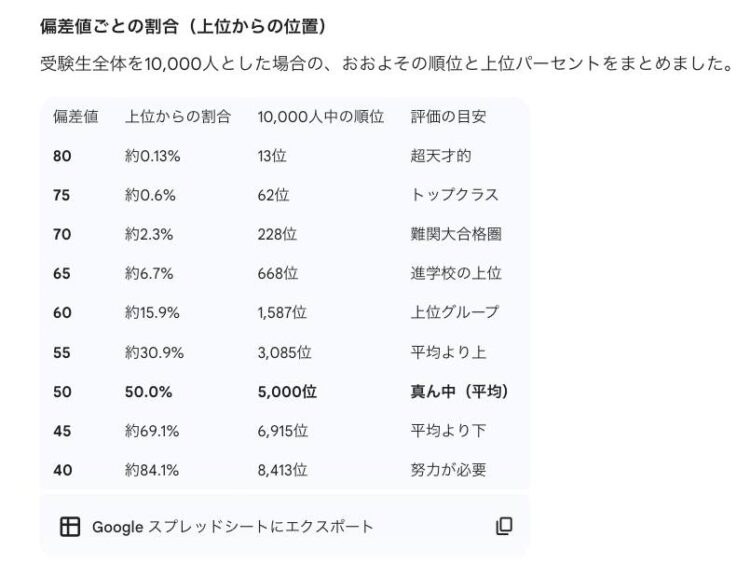
Task: Select the 真ん中（平均） cell
Action: (459, 392)
